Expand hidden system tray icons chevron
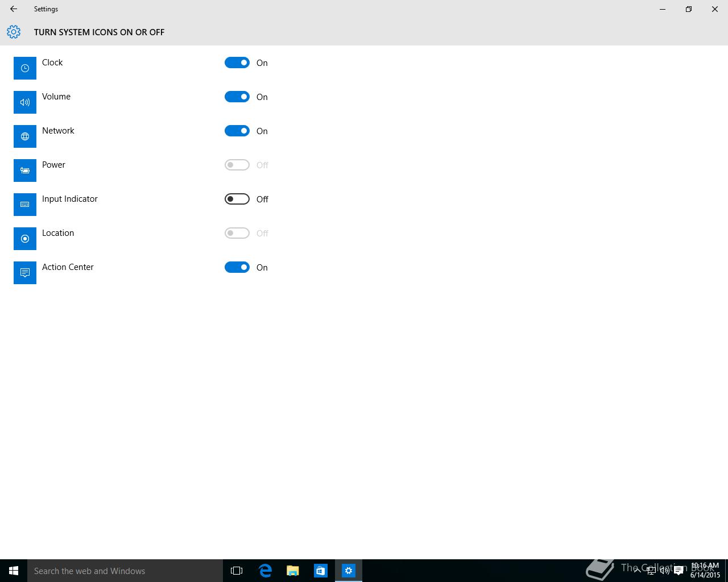This screenshot has height=582, width=728. click(637, 570)
